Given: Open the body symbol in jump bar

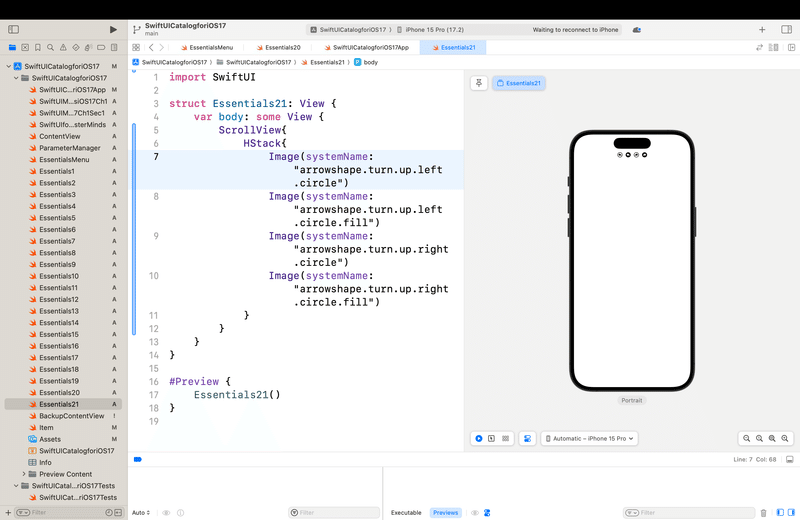Looking at the screenshot, I should point(366,62).
